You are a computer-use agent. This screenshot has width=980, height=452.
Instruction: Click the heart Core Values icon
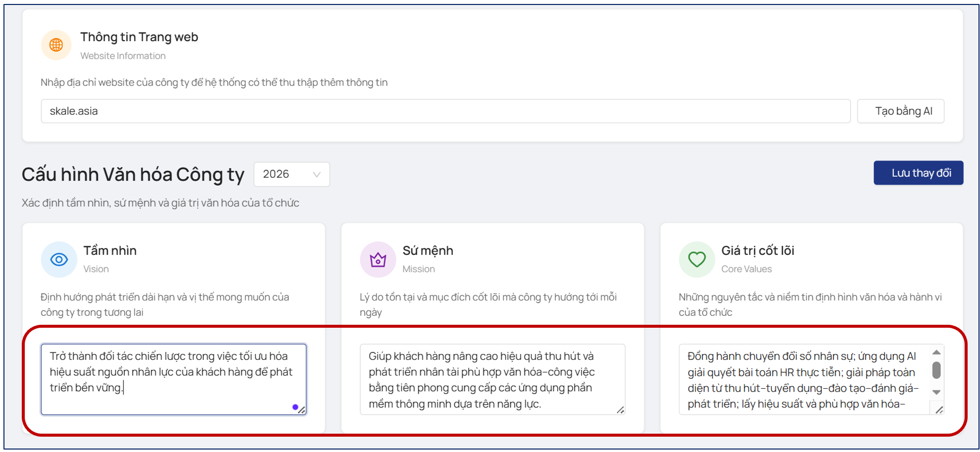[697, 259]
